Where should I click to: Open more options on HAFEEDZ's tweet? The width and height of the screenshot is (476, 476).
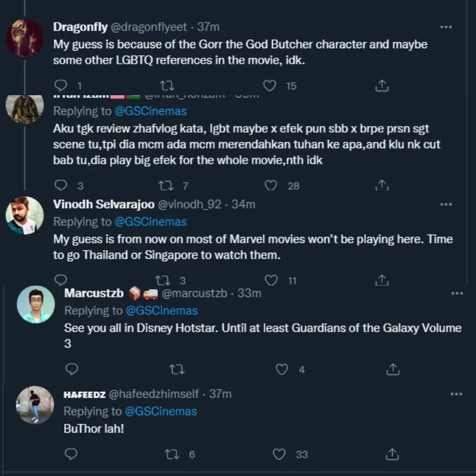click(456, 394)
